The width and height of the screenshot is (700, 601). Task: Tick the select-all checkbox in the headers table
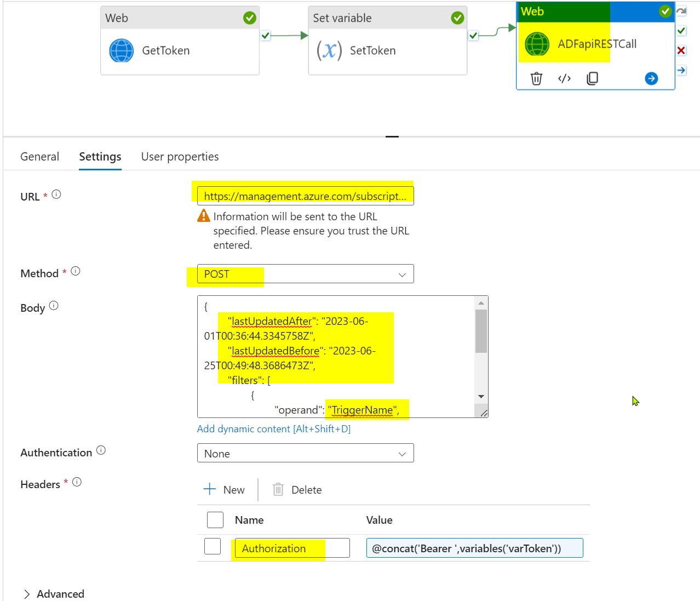click(215, 519)
